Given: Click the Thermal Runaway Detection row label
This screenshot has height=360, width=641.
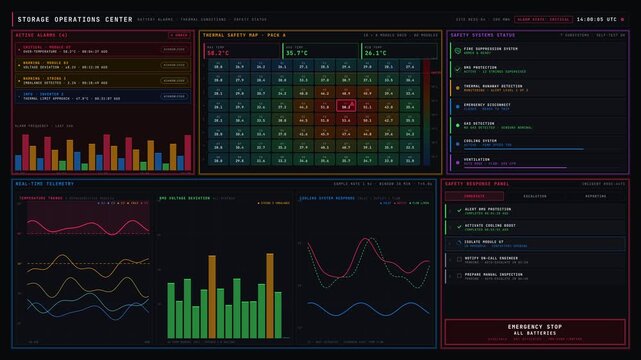Looking at the screenshot, I should click(493, 86).
